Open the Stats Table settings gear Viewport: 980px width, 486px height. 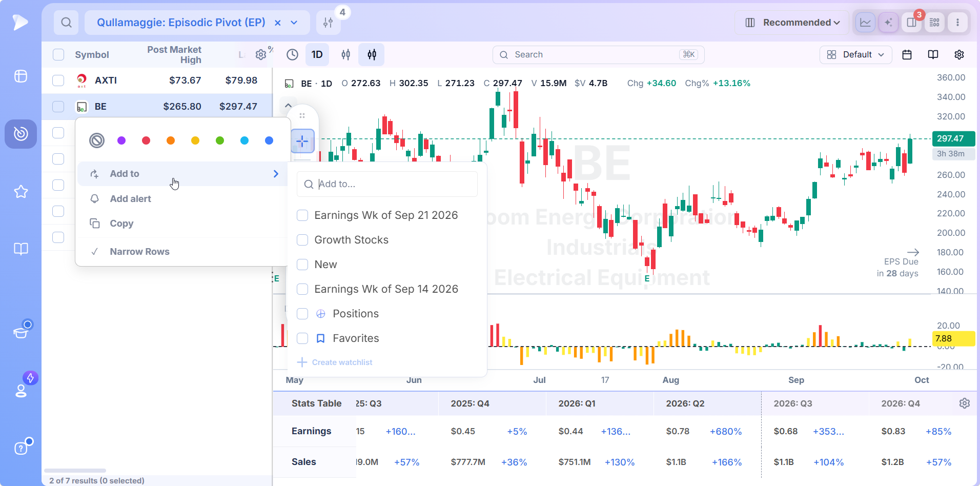pos(964,403)
